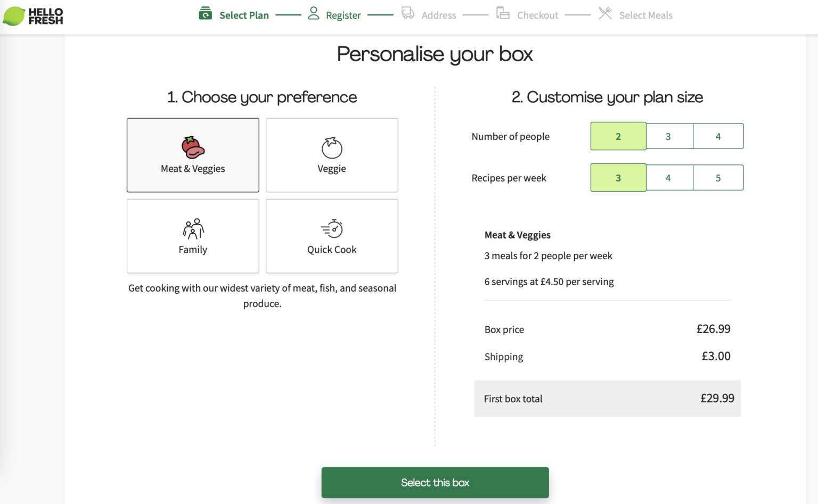This screenshot has height=504, width=818.
Task: Select 4 recipes per week
Action: click(669, 178)
